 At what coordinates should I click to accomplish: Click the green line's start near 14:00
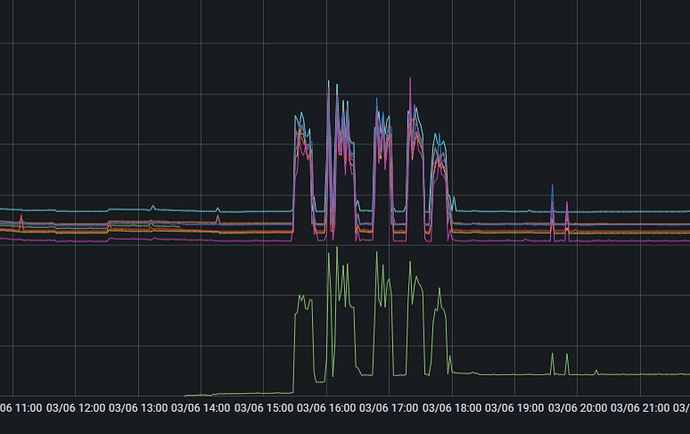tap(188, 394)
